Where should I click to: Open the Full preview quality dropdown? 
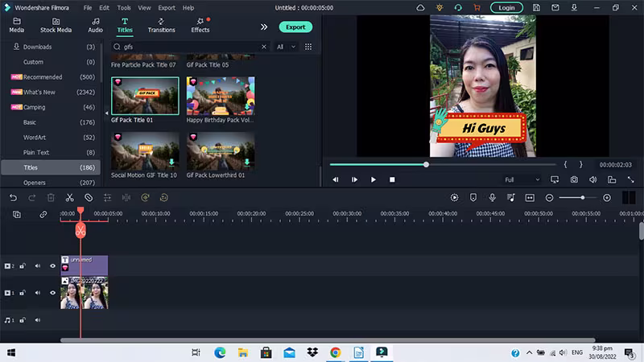522,179
